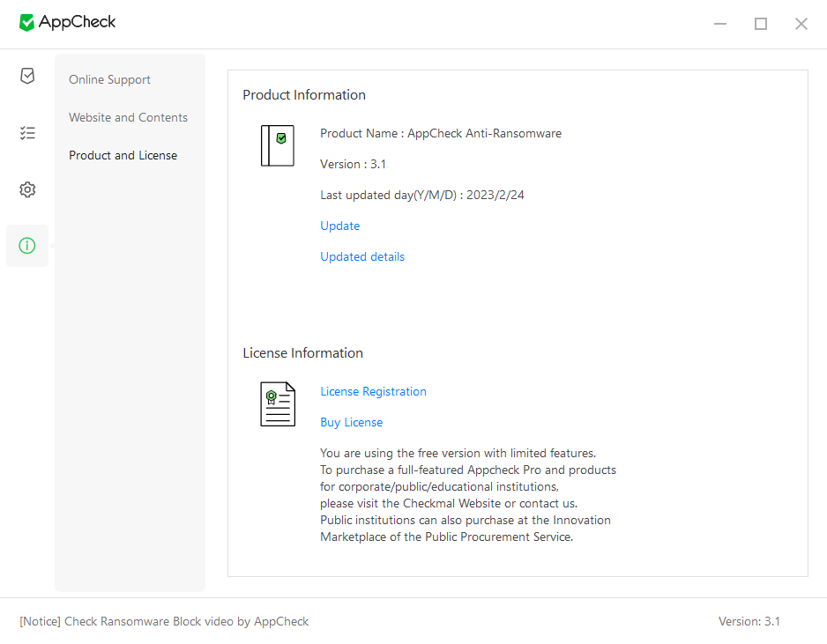The height and width of the screenshot is (644, 827).
Task: Select Product and License menu item
Action: [123, 155]
